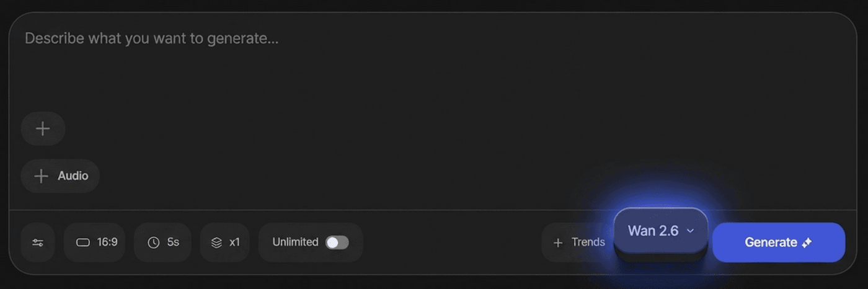Click the 'Describe what you want' placeholder text
The width and height of the screenshot is (868, 289).
[x=152, y=38]
